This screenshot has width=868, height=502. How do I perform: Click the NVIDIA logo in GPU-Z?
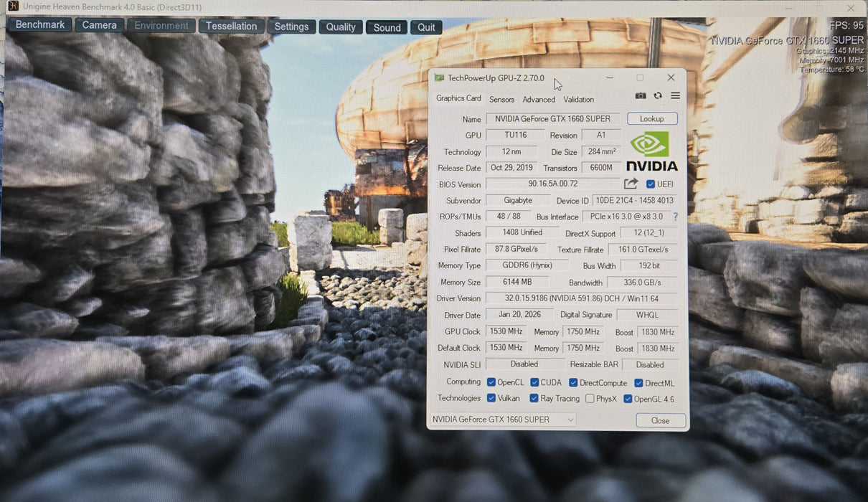click(651, 151)
